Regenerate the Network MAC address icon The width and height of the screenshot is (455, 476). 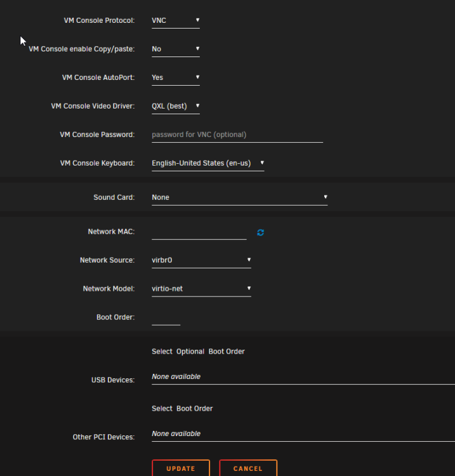coord(260,232)
